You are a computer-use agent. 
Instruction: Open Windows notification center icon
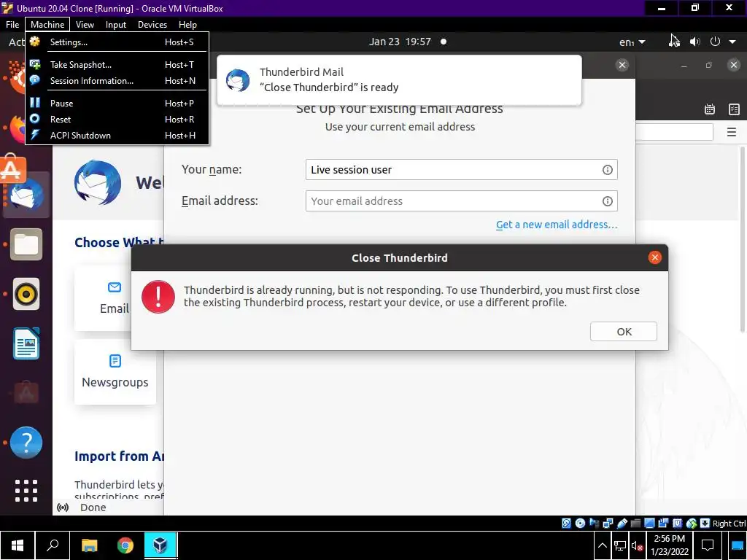click(x=708, y=545)
